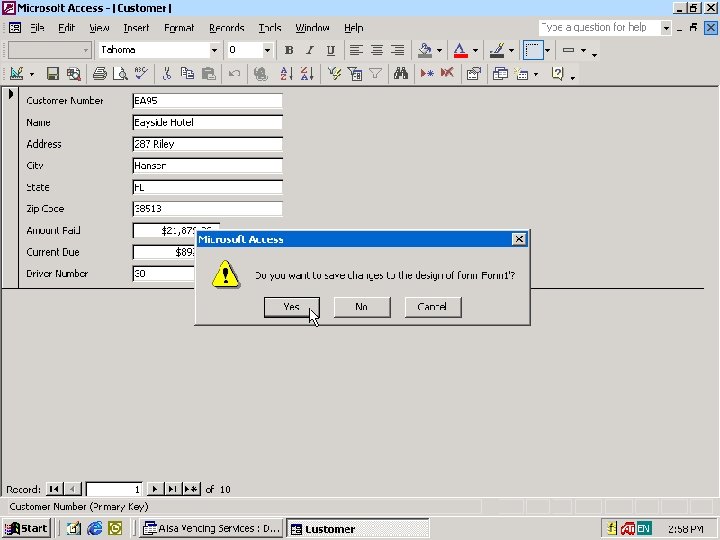Click the Apply Filter funnel icon
Image resolution: width=720 pixels, height=540 pixels.
coord(376,73)
